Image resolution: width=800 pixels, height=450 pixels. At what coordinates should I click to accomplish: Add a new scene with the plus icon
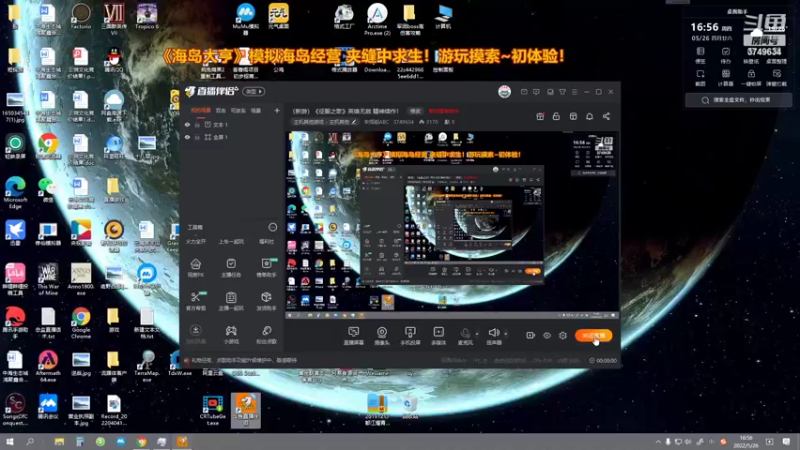tap(277, 110)
